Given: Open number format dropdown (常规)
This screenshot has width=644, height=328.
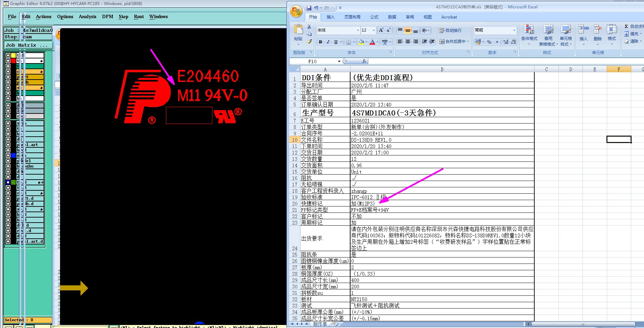Looking at the screenshot, I should (x=514, y=30).
